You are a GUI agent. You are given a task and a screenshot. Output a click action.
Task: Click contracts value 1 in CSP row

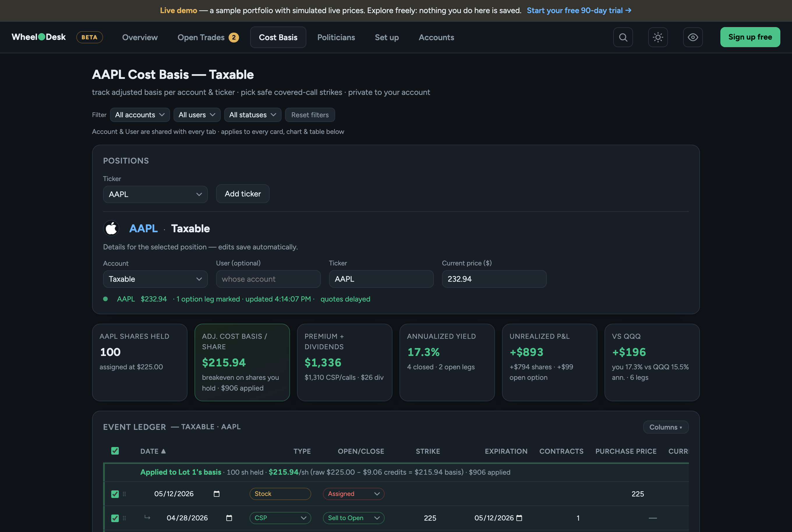tap(578, 518)
